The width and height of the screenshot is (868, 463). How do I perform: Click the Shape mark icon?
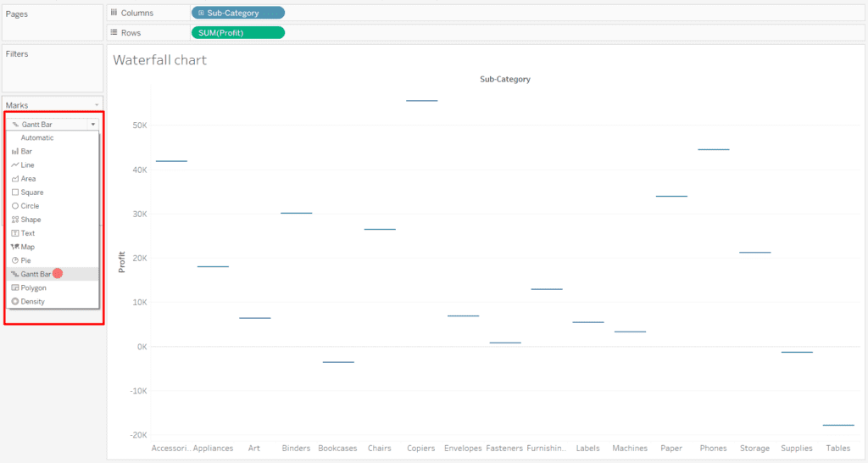15,220
